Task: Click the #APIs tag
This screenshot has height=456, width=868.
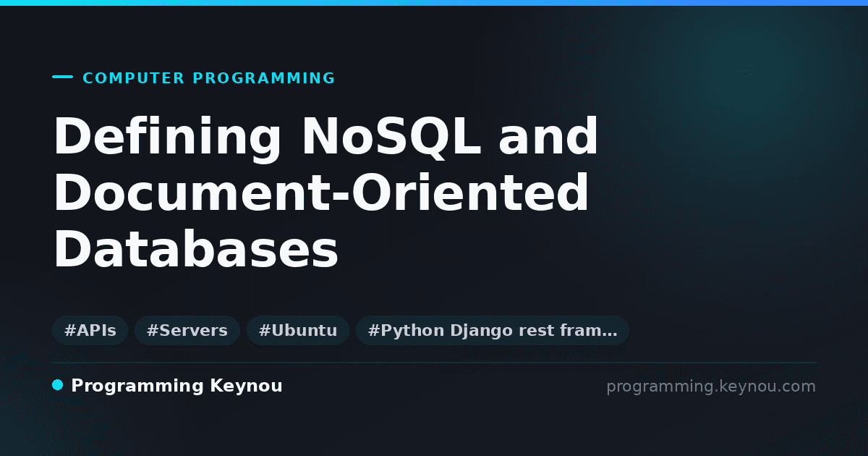Action: 90,331
